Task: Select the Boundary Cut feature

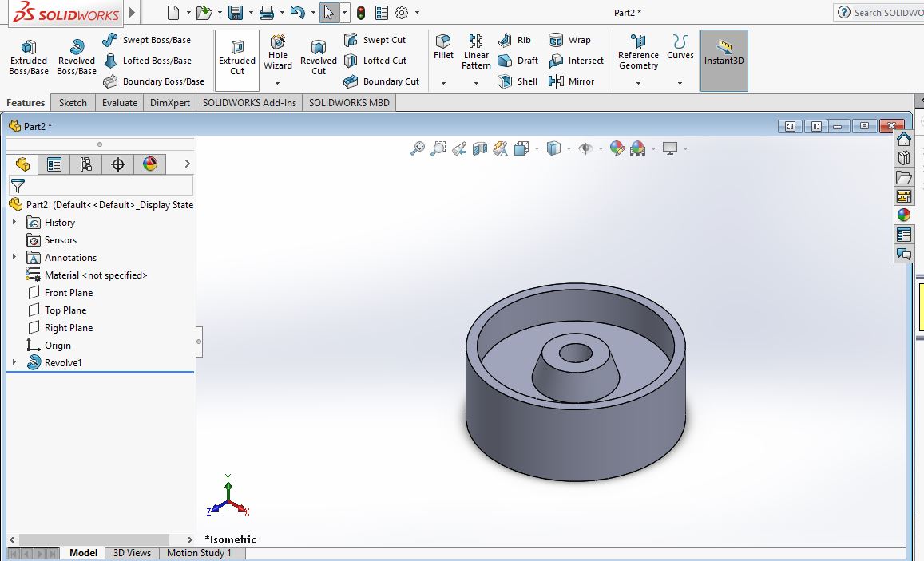Action: 382,81
